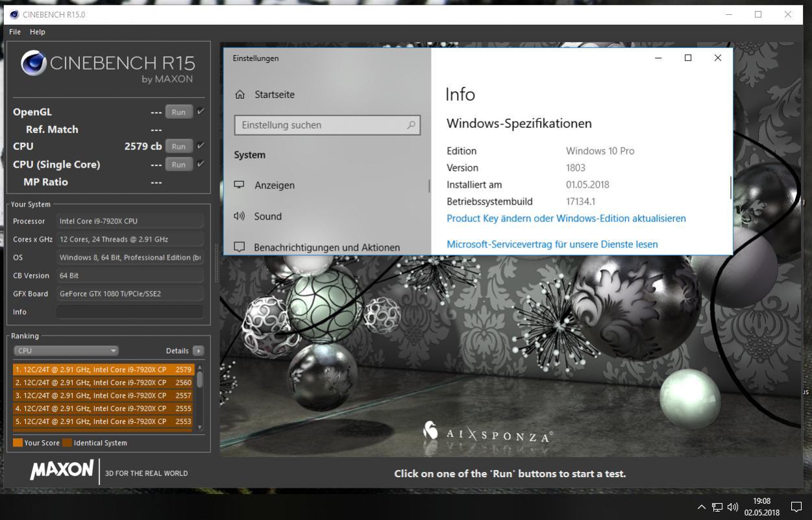Open Benachrichtigungen und Aktionen settings

pos(327,247)
